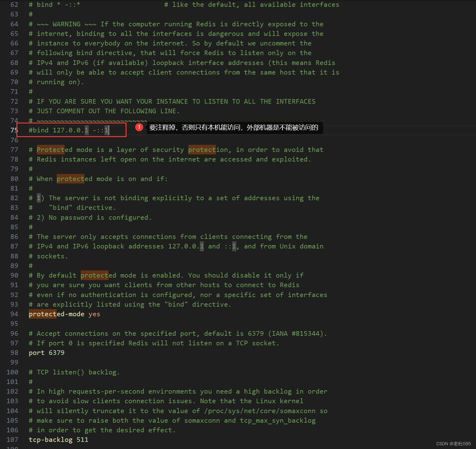Click the 'port 6379' configuration line
Screen dimensions: 476x449
coord(46,353)
